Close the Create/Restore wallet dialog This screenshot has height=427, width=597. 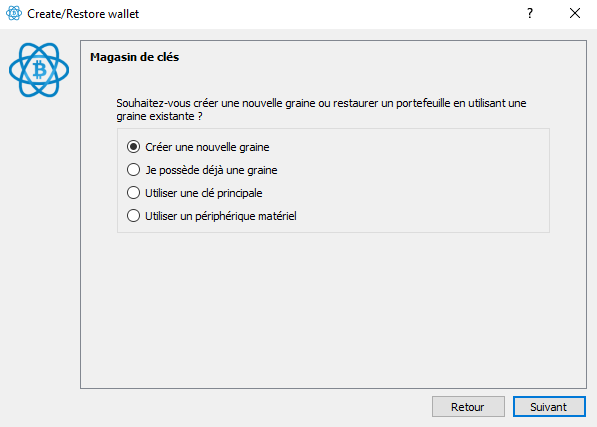(x=575, y=14)
